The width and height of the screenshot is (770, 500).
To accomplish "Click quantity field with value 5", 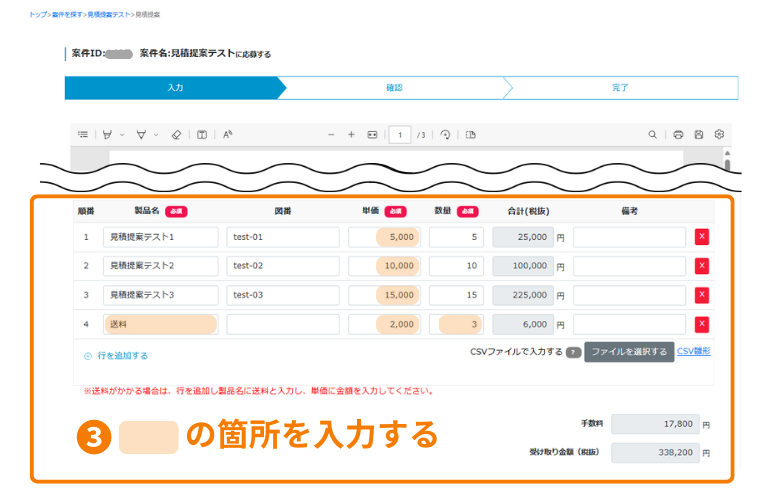I will pyautogui.click(x=456, y=237).
